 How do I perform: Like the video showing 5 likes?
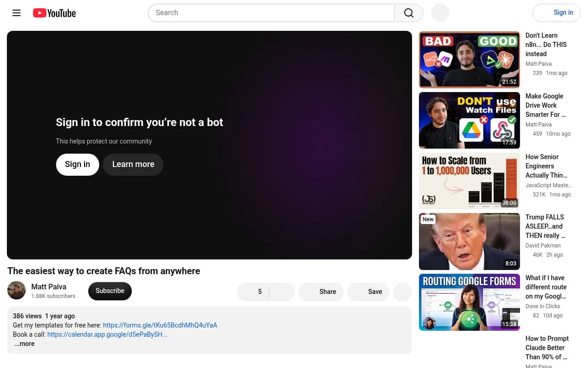[x=253, y=292]
